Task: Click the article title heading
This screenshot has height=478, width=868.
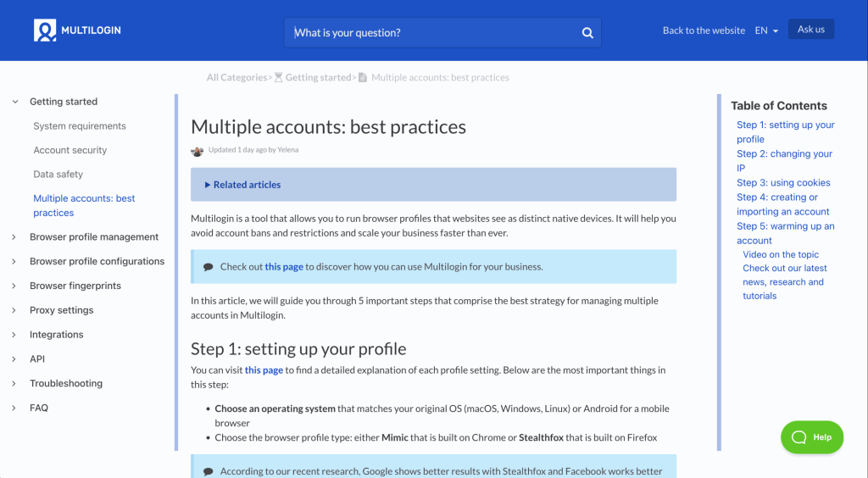Action: pos(328,127)
